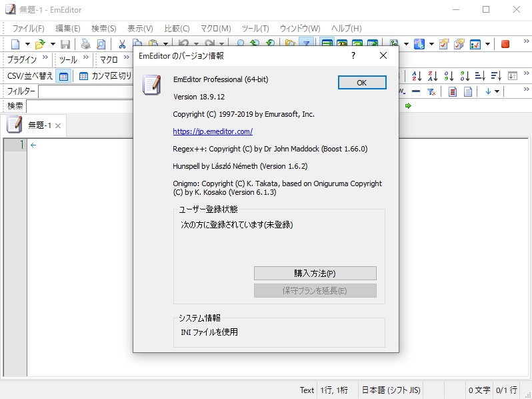Expand the CSV toolbar overflow chevron
This screenshot has width=532, height=399.
(x=526, y=73)
